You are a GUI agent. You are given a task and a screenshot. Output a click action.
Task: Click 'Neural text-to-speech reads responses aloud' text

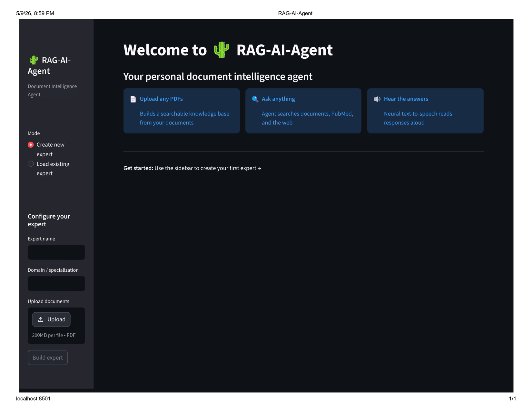[x=418, y=118]
